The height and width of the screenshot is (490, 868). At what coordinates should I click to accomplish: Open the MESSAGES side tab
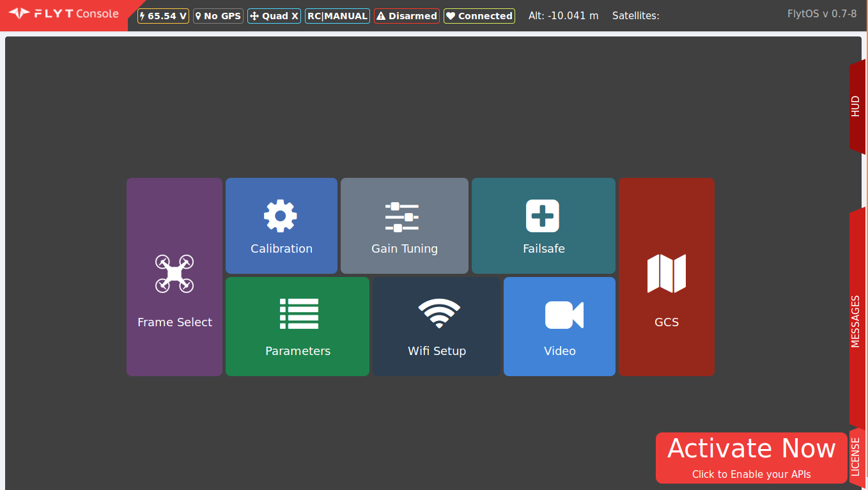tap(856, 320)
